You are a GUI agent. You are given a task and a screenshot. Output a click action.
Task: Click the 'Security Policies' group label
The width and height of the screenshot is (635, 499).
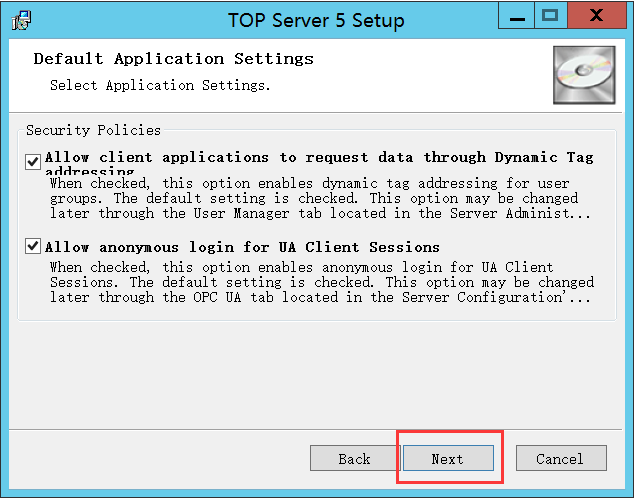point(93,131)
